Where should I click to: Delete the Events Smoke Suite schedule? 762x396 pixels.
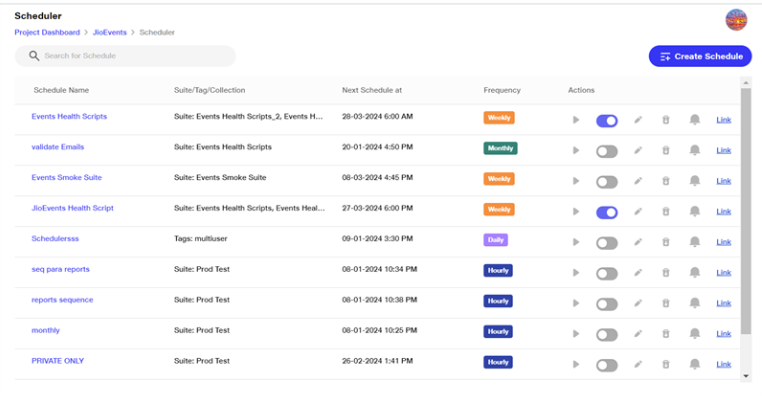click(666, 181)
